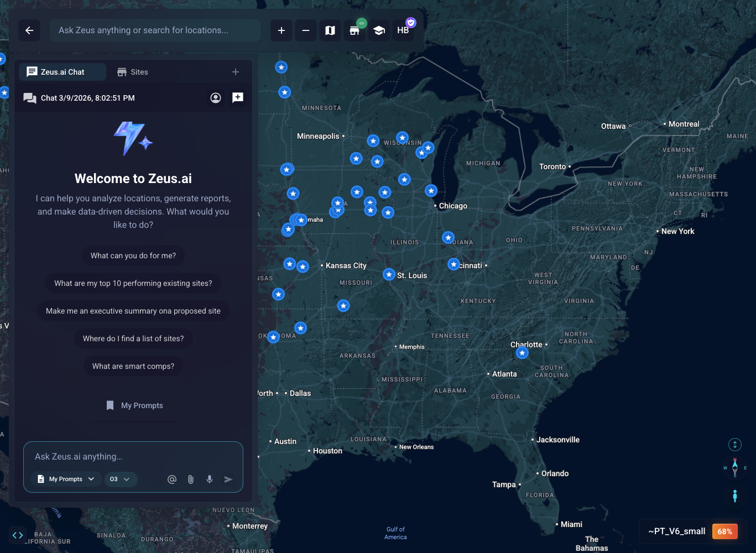Viewport: 756px width, 553px height.
Task: Reset map orientation using the compass
Action: point(735,468)
